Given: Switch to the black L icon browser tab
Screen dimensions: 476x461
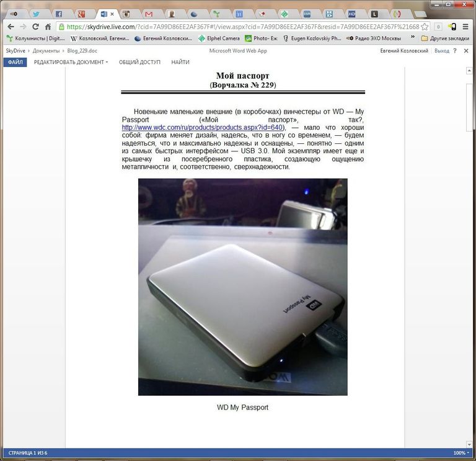Looking at the screenshot, I should (x=374, y=14).
